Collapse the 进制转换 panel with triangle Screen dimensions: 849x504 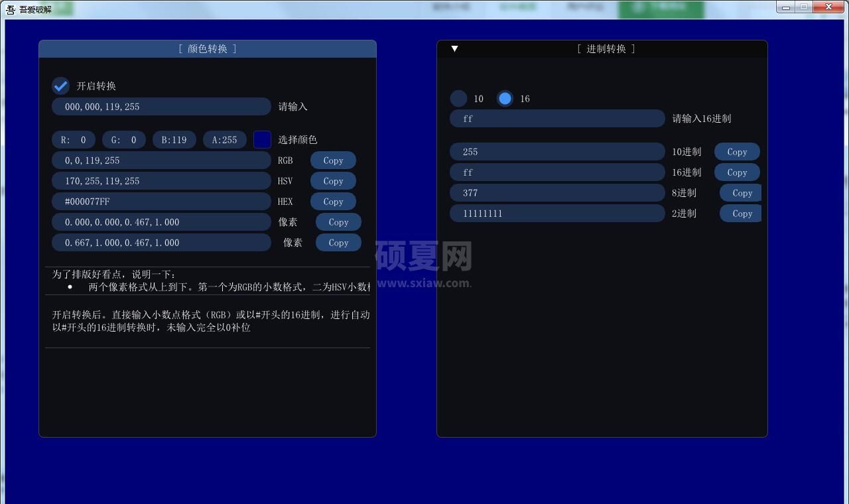[454, 48]
